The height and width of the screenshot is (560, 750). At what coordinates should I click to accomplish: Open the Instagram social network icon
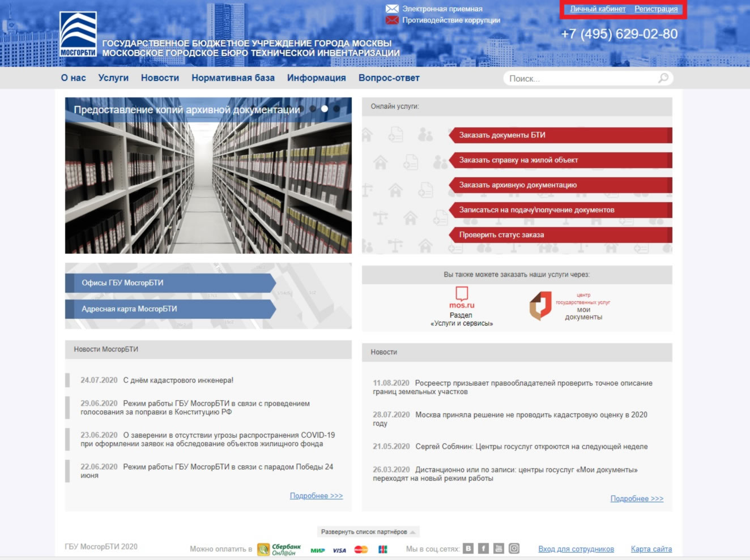pyautogui.click(x=514, y=548)
